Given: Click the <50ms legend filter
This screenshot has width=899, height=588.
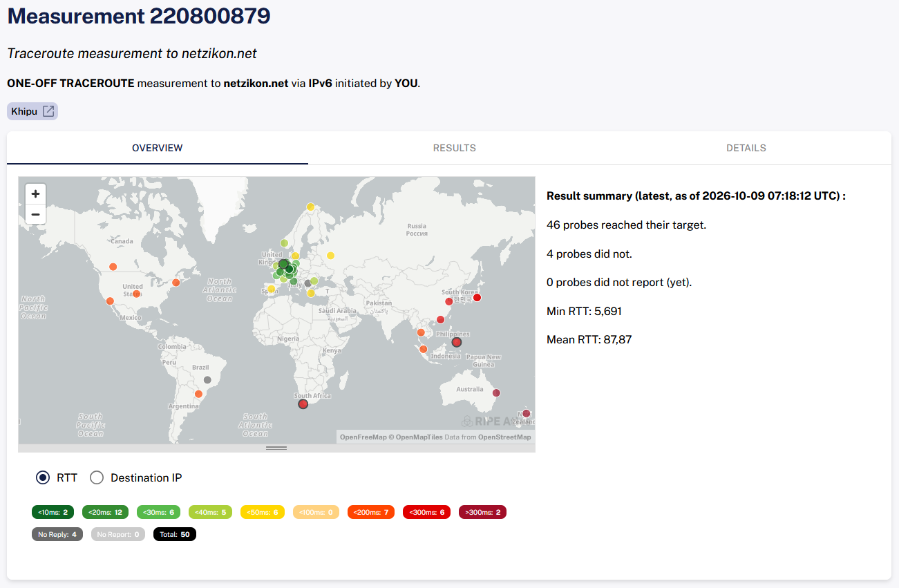Looking at the screenshot, I should click(x=263, y=512).
